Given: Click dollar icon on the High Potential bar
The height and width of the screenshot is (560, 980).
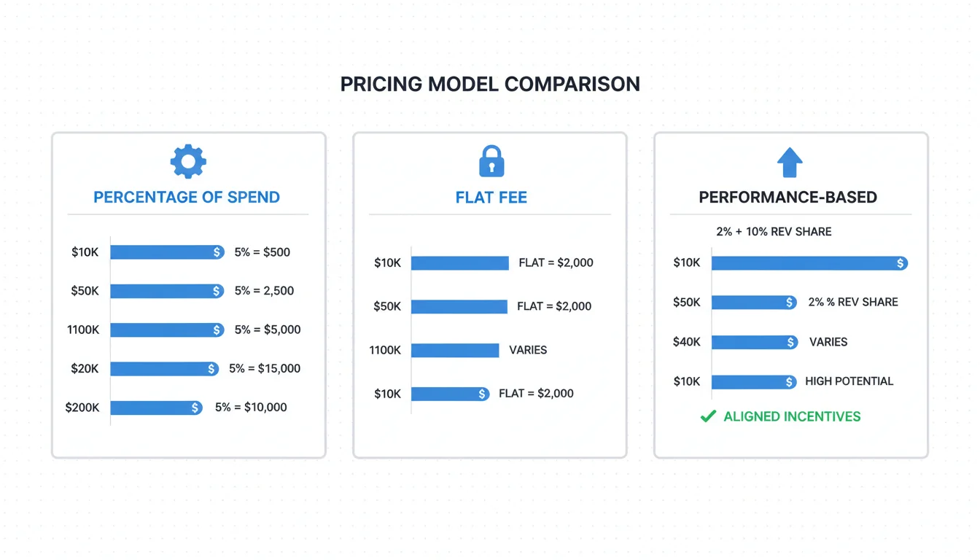Looking at the screenshot, I should click(x=790, y=381).
